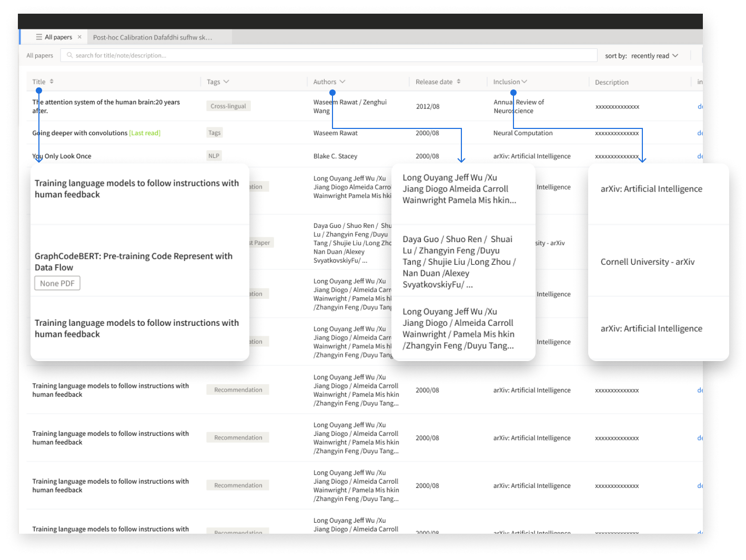This screenshot has width=746, height=560.
Task: Select the All papers tab
Action: pos(58,37)
